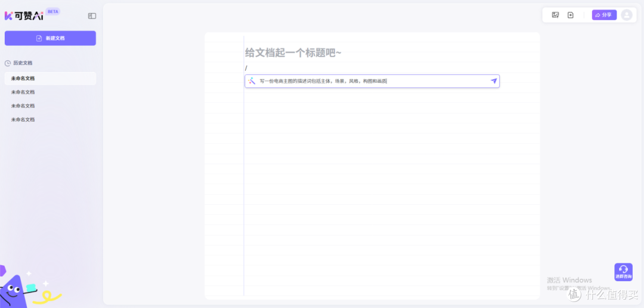Send the AI prompt with arrow icon
This screenshot has width=644, height=308.
[494, 81]
